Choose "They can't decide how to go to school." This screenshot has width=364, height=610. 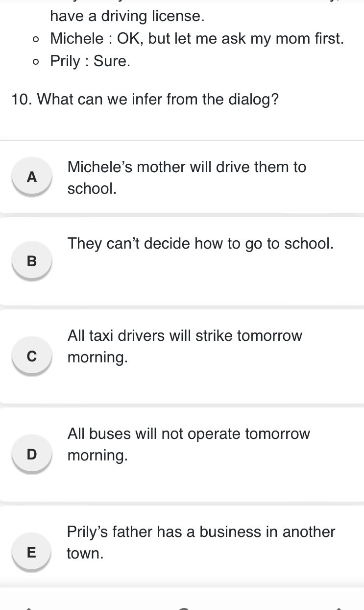click(x=200, y=244)
